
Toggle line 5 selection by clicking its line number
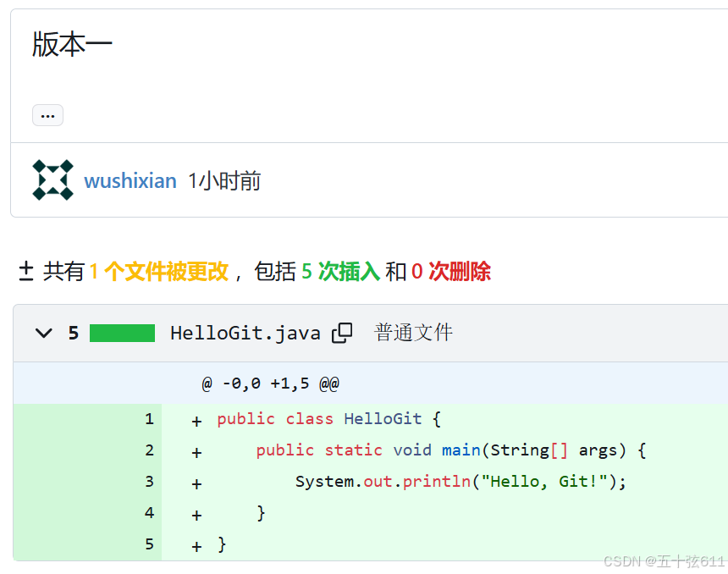pyautogui.click(x=149, y=545)
